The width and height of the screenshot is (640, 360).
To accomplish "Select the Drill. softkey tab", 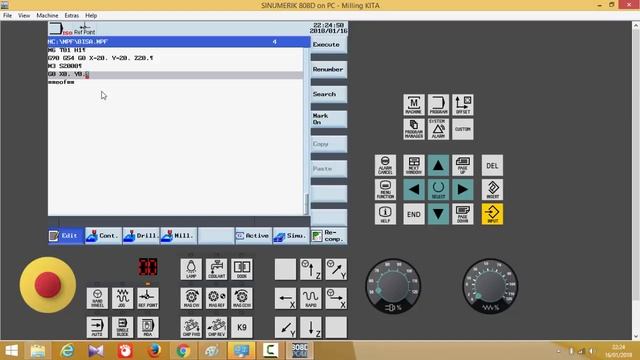I will click(x=141, y=236).
